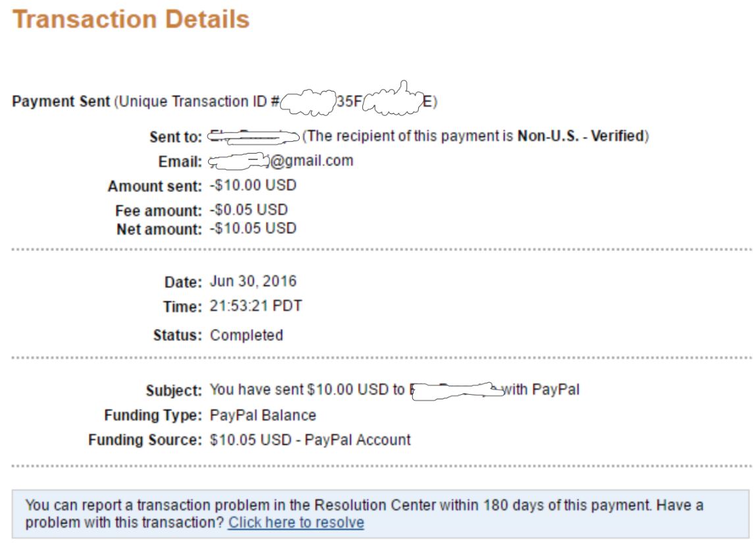Click the "Click here to resolve" link
The image size is (756, 551).
296,523
